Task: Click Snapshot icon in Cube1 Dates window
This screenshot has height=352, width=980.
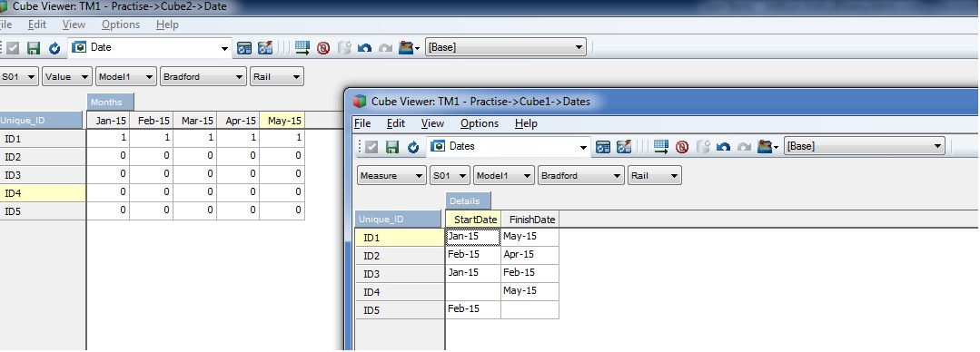Action: pyautogui.click(x=624, y=147)
